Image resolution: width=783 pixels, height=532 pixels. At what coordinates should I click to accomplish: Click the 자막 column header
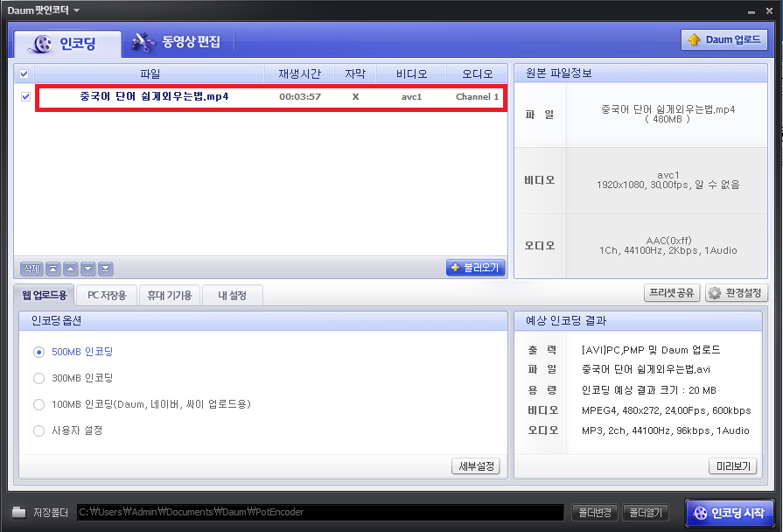coord(355,73)
